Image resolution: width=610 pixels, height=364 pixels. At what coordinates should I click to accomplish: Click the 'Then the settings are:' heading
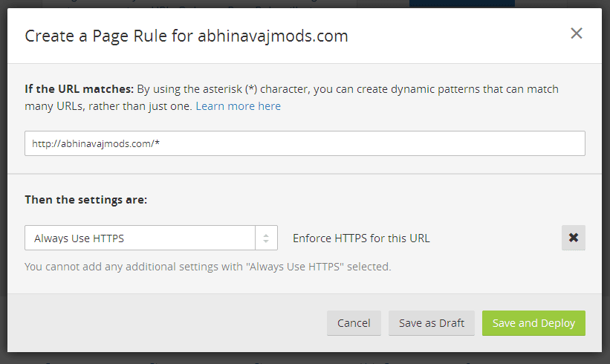[86, 200]
